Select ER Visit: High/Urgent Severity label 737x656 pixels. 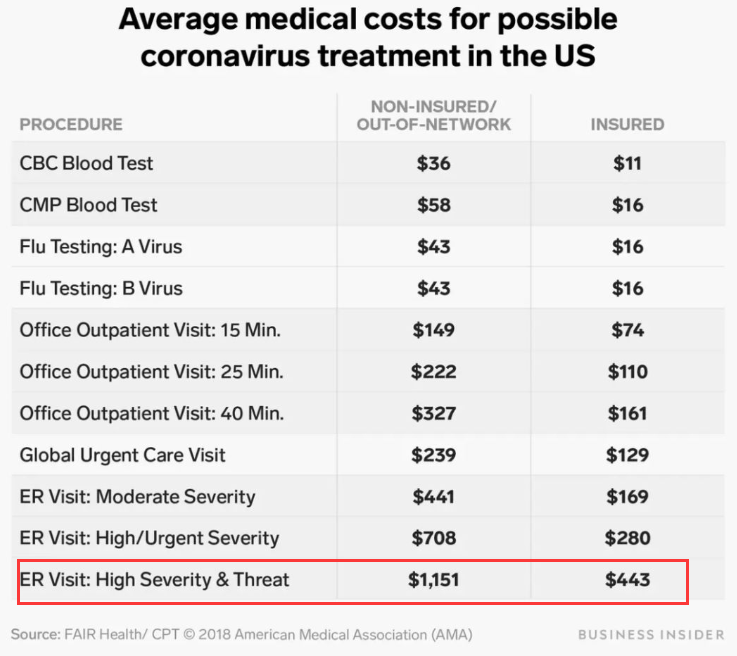(149, 538)
